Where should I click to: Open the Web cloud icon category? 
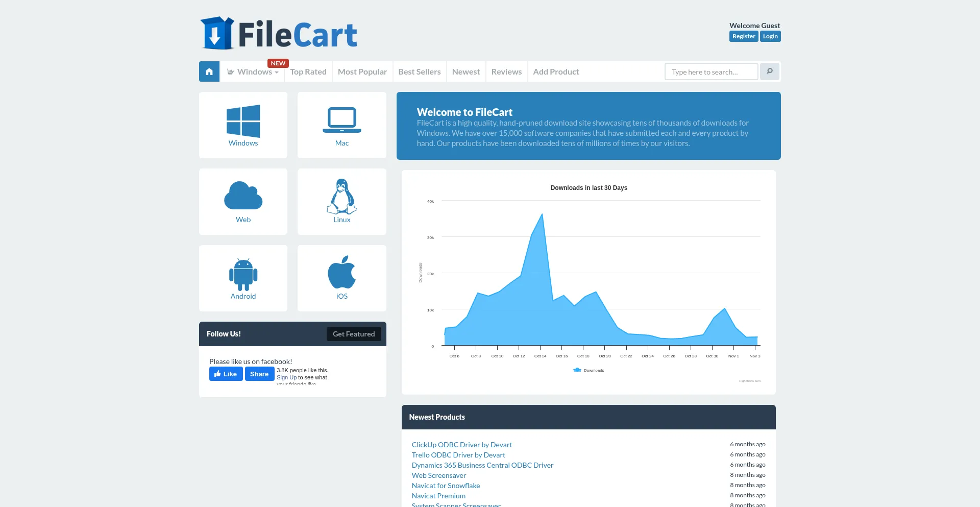pyautogui.click(x=243, y=202)
